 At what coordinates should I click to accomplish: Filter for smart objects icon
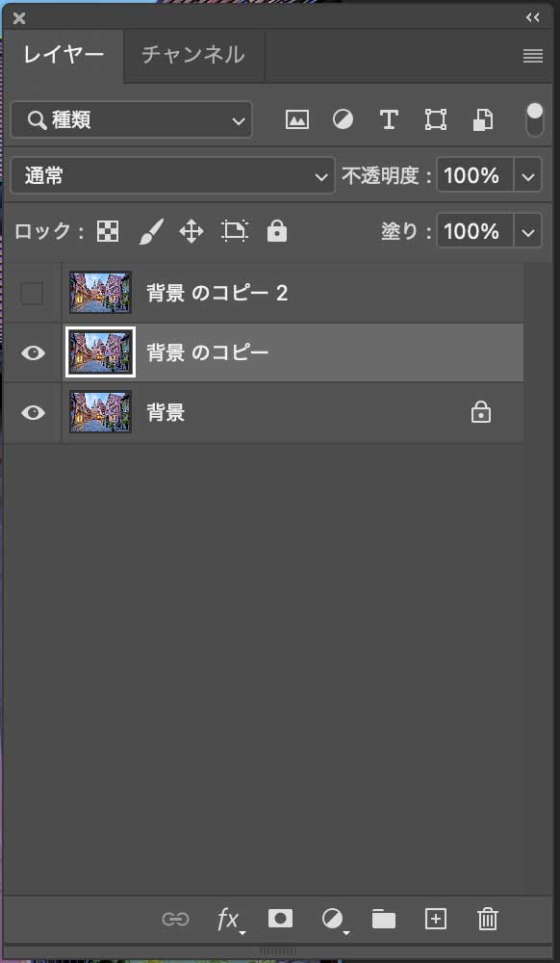click(483, 119)
